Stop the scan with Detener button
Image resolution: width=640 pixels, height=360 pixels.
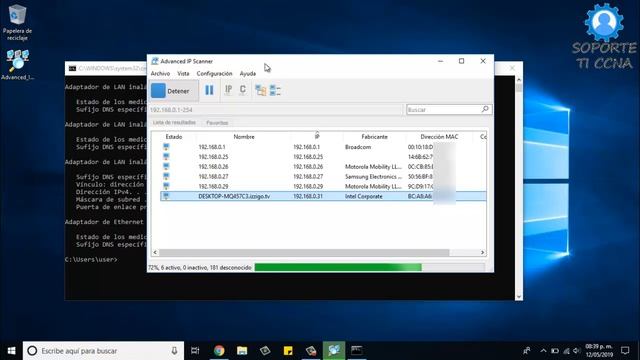point(174,91)
